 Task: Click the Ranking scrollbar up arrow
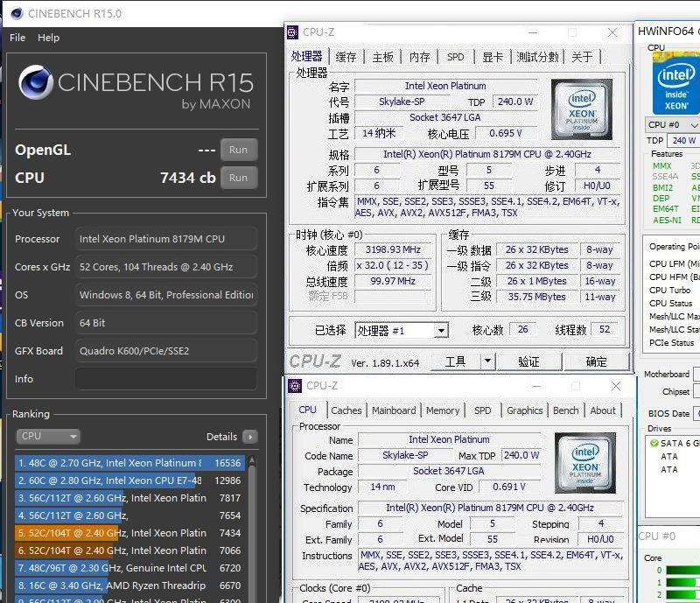[x=252, y=459]
